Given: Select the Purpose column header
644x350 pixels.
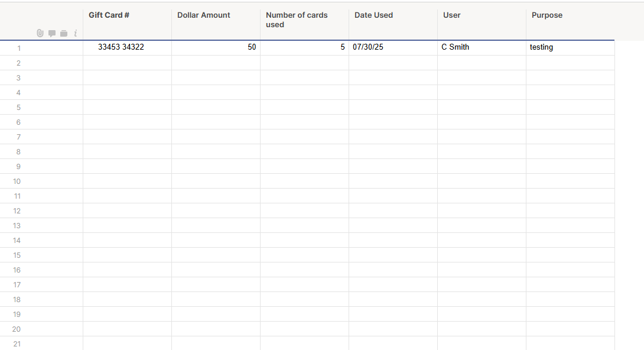Looking at the screenshot, I should [571, 25].
